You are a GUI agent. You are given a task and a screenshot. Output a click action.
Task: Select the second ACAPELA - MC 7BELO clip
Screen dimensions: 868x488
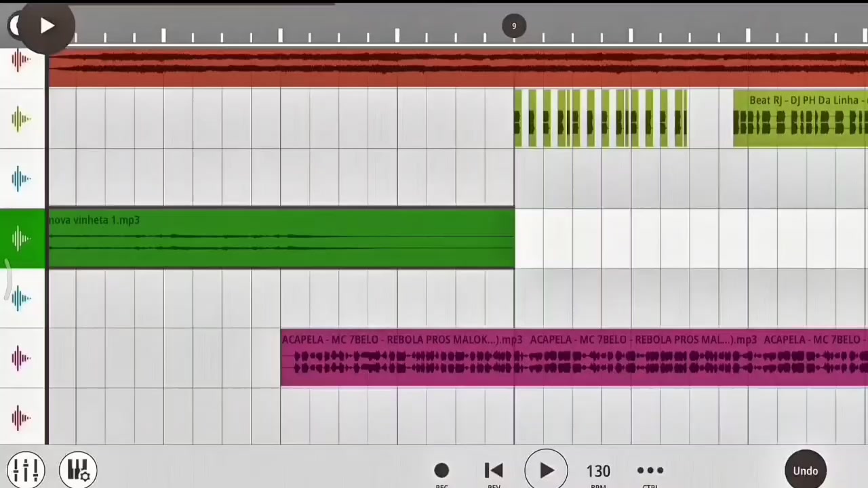point(643,358)
